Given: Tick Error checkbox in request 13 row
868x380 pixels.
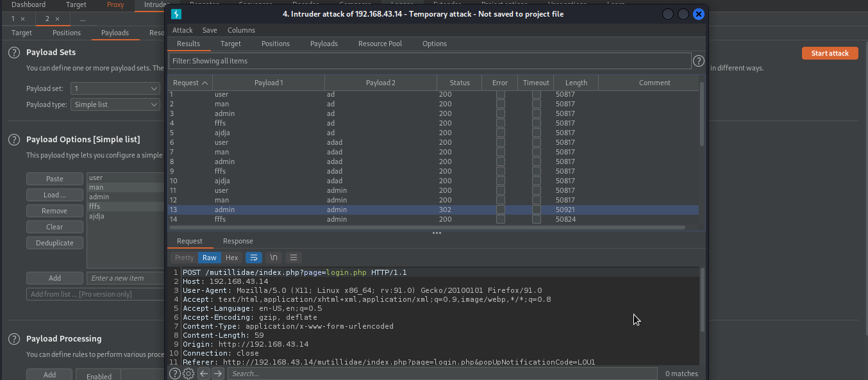Looking at the screenshot, I should tap(501, 210).
